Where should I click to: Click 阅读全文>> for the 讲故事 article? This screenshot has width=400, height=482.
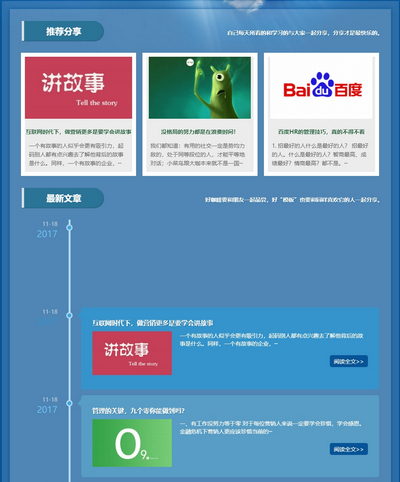point(349,361)
